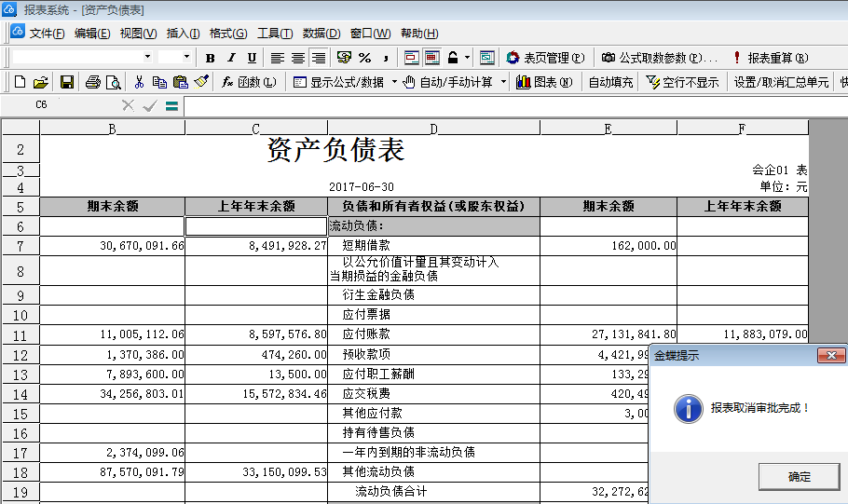Click the formula bar input field
The height and width of the screenshot is (504, 848).
pos(516,106)
